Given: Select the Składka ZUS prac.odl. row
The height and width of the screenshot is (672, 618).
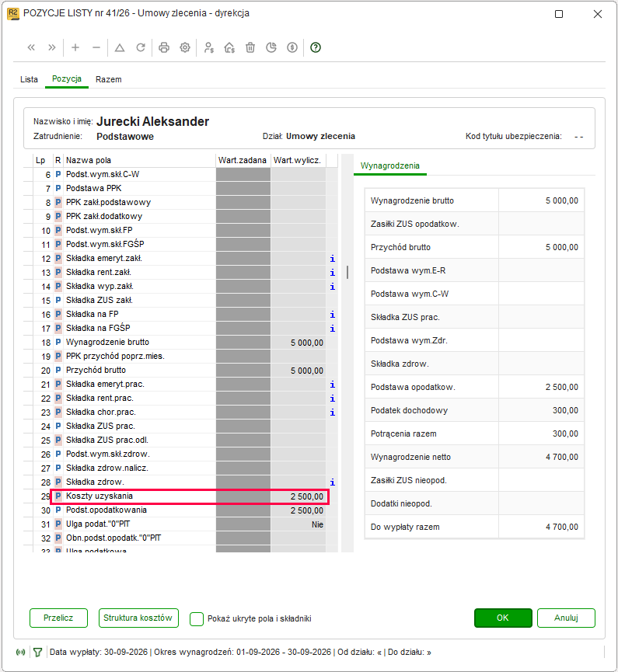Looking at the screenshot, I should tap(181, 440).
